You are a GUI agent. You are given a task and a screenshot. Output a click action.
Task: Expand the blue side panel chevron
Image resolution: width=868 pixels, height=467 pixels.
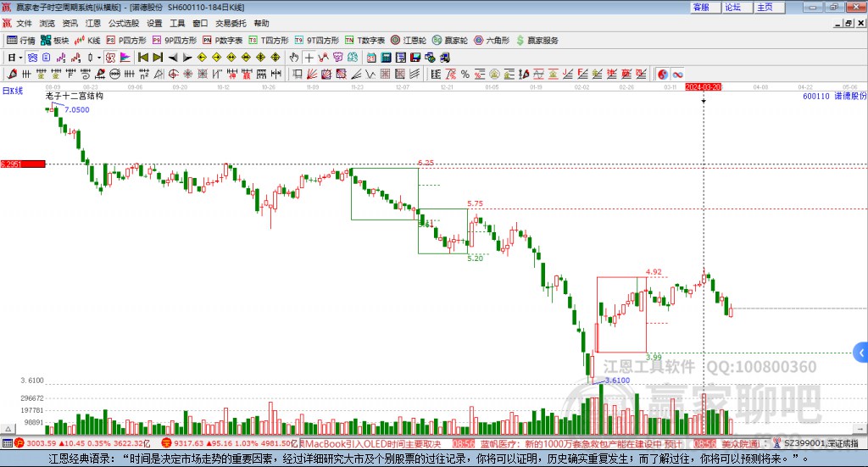tap(861, 353)
